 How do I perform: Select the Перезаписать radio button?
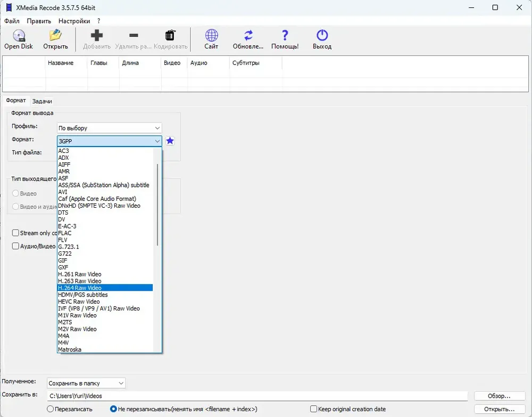50,409
